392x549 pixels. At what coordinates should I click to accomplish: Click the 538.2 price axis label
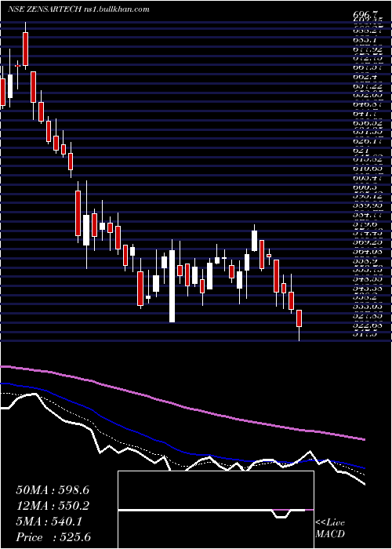[365, 297]
